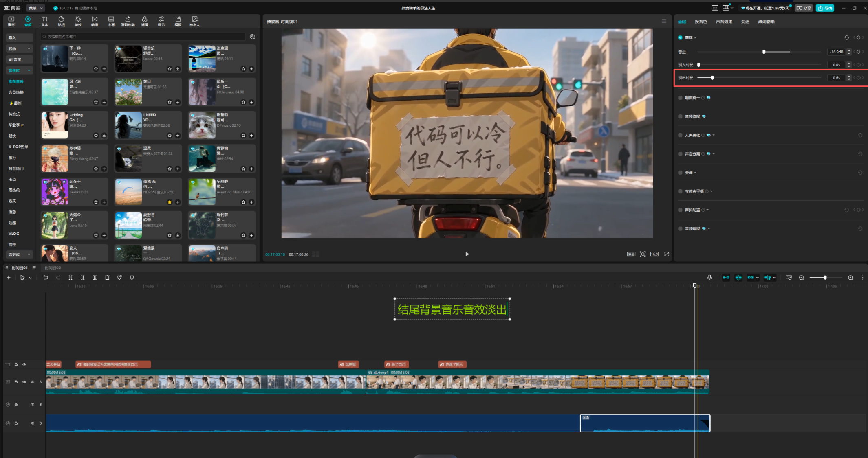Open the 特效 (Effects) panel
The height and width of the screenshot is (458, 868).
point(78,21)
